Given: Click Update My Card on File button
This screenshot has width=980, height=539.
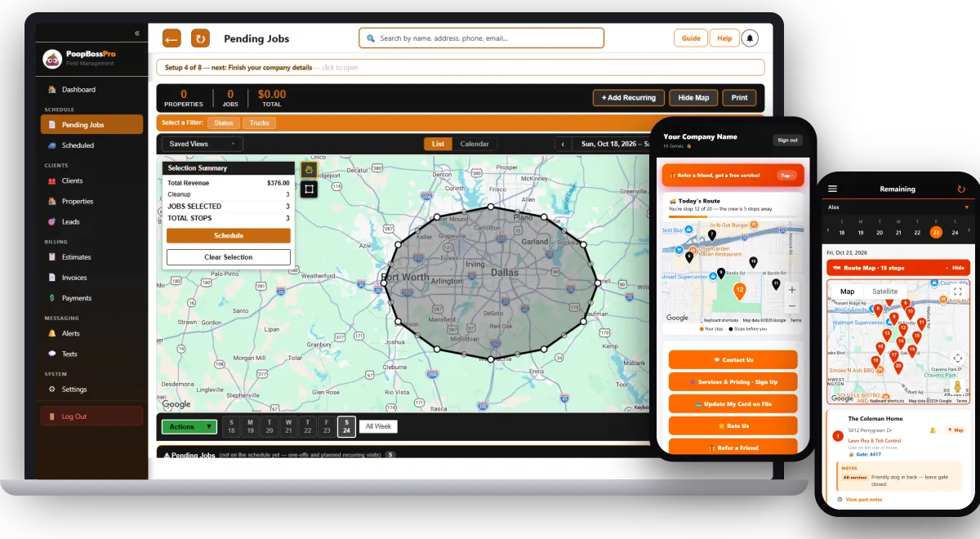Looking at the screenshot, I should point(733,404).
